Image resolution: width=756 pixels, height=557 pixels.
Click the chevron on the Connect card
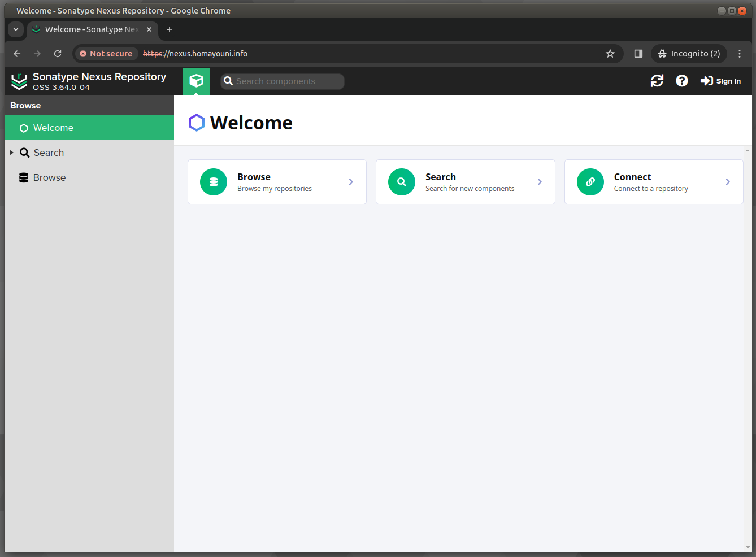click(x=728, y=182)
